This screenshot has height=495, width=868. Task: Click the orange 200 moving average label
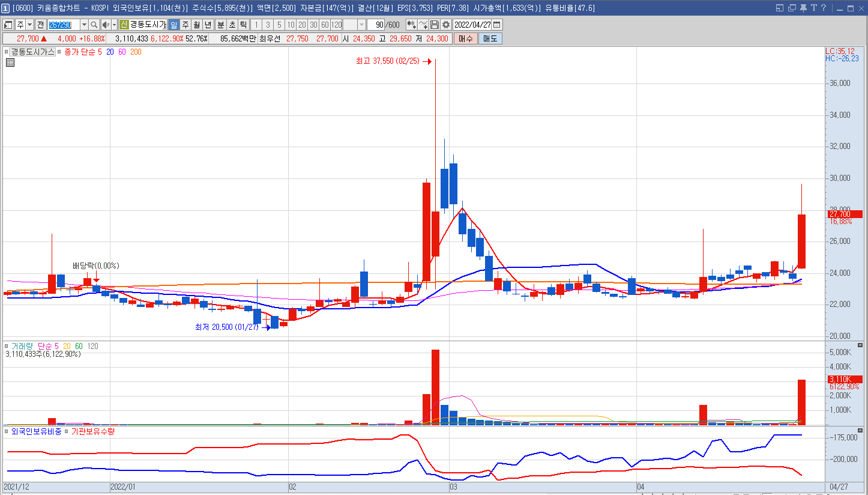136,52
